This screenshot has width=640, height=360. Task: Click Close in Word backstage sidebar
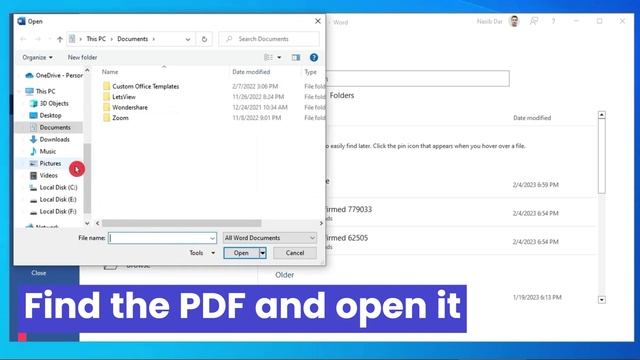pos(39,273)
